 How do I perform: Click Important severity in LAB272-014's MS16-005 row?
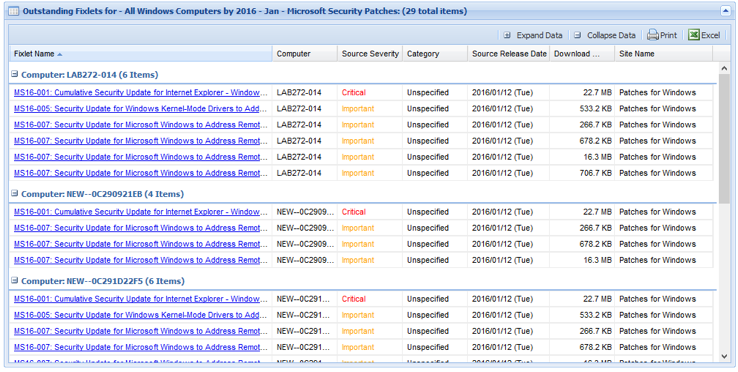point(358,108)
